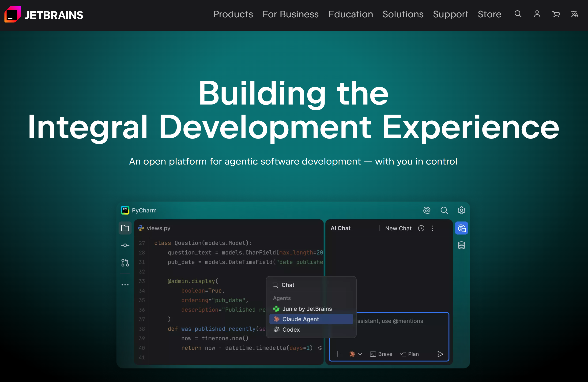588x382 pixels.
Task: Click the JetBrains logo
Action: coord(44,14)
